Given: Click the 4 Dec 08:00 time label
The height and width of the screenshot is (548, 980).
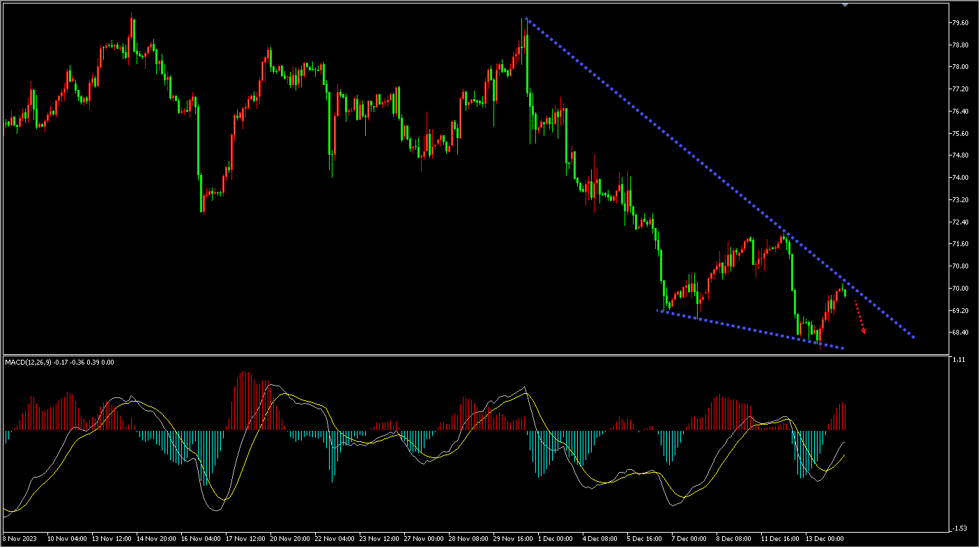Looking at the screenshot, I should [600, 539].
